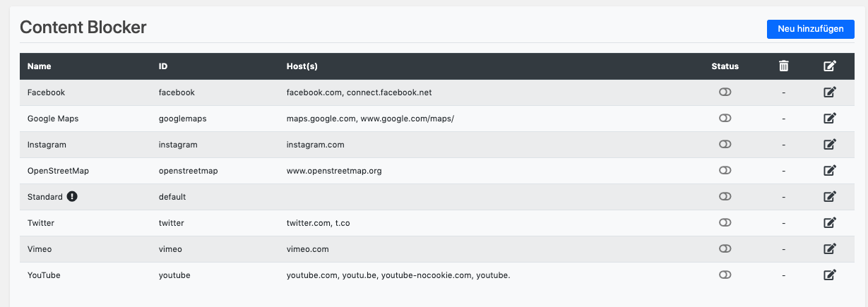Open the edit icon for Google Maps
Screen dimensions: 868x307
830,119
